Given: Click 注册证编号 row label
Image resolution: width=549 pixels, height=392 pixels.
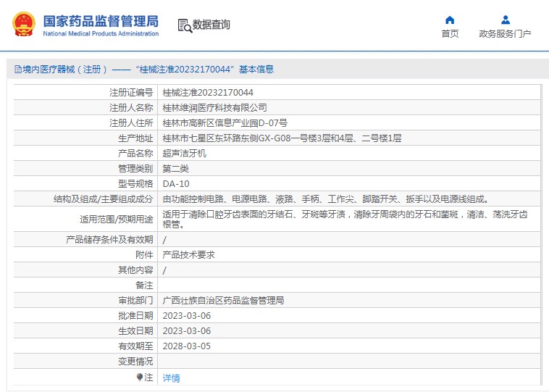Looking at the screenshot, I should pos(131,93).
